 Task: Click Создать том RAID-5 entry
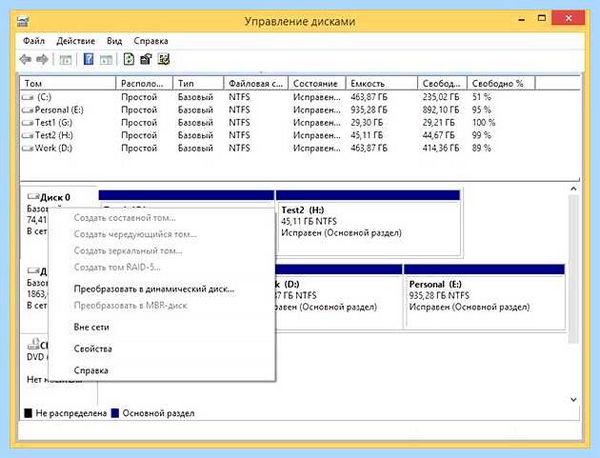point(117,267)
